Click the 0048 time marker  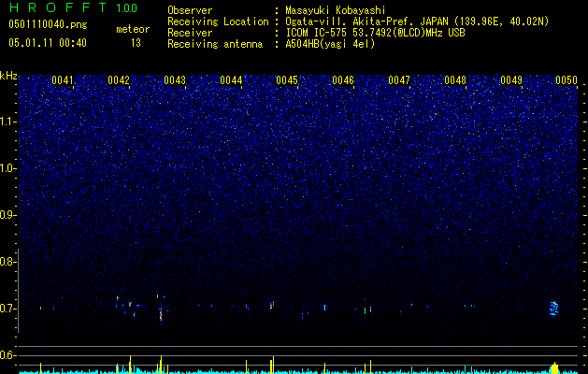[455, 80]
